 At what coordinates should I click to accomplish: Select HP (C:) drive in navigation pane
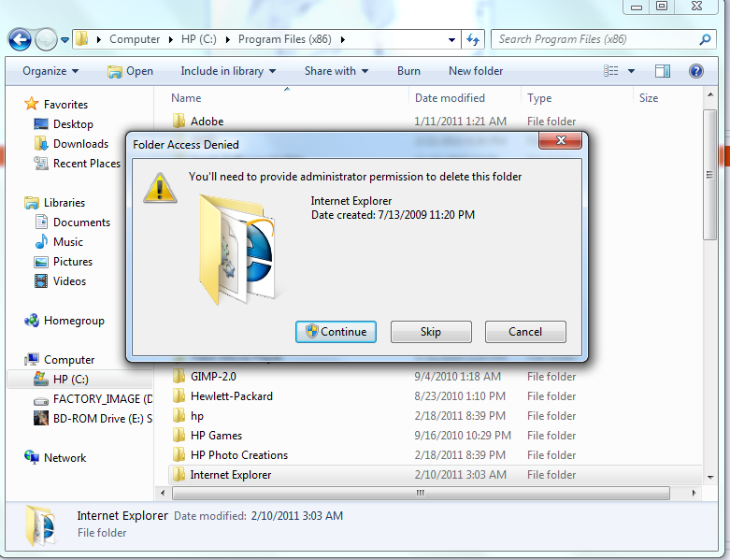click(x=79, y=380)
